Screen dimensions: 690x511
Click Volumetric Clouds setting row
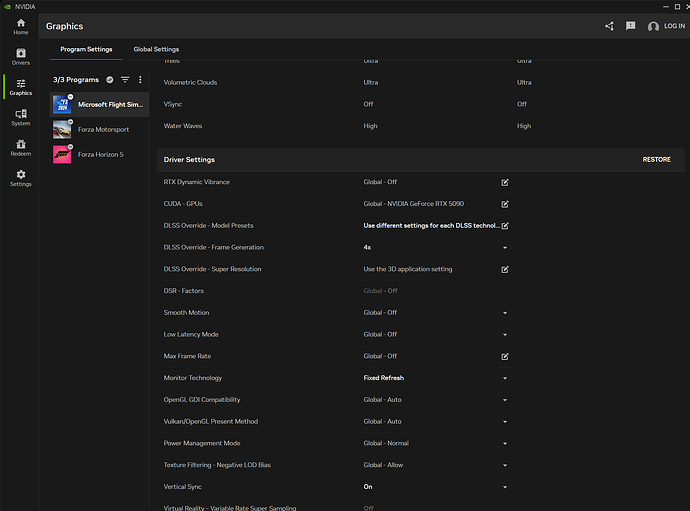[x=423, y=82]
